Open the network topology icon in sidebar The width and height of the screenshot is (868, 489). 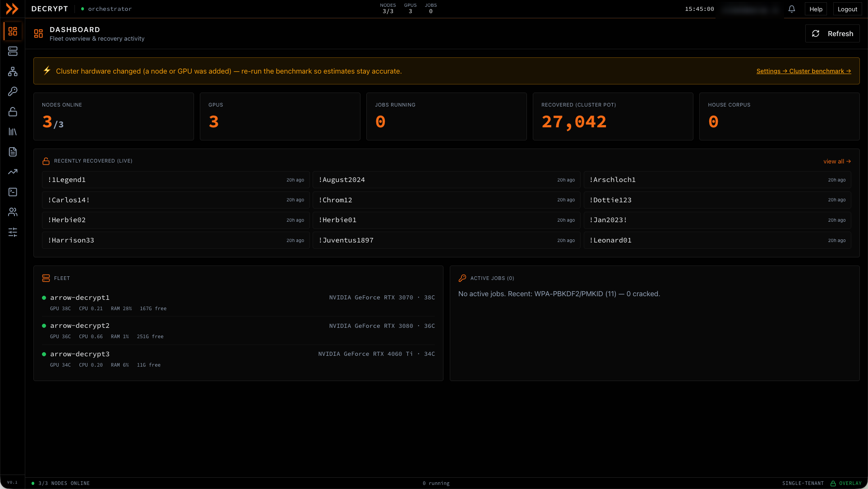pos(13,71)
